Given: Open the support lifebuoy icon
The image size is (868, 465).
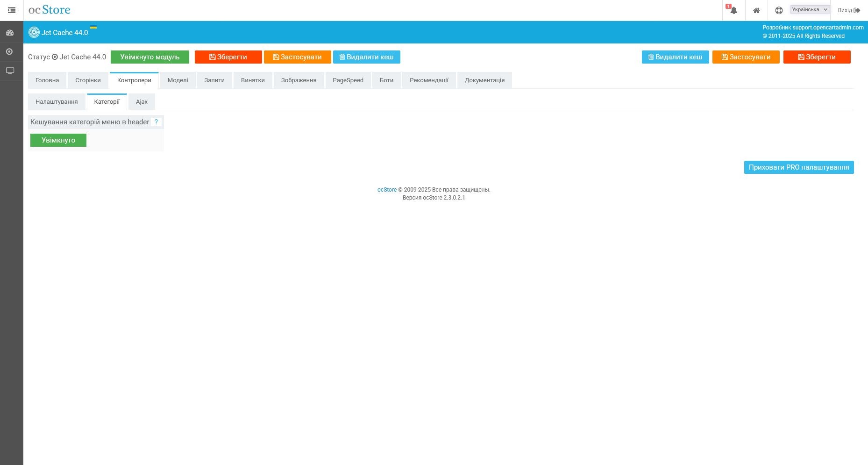Looking at the screenshot, I should [x=779, y=10].
